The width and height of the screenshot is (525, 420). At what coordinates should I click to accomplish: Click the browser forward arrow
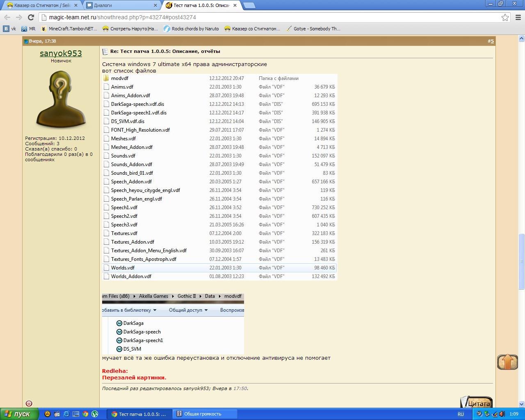[x=19, y=17]
